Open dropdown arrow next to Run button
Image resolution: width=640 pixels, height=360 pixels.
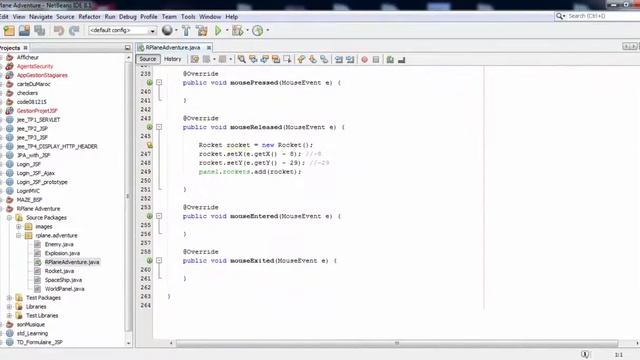point(227,30)
